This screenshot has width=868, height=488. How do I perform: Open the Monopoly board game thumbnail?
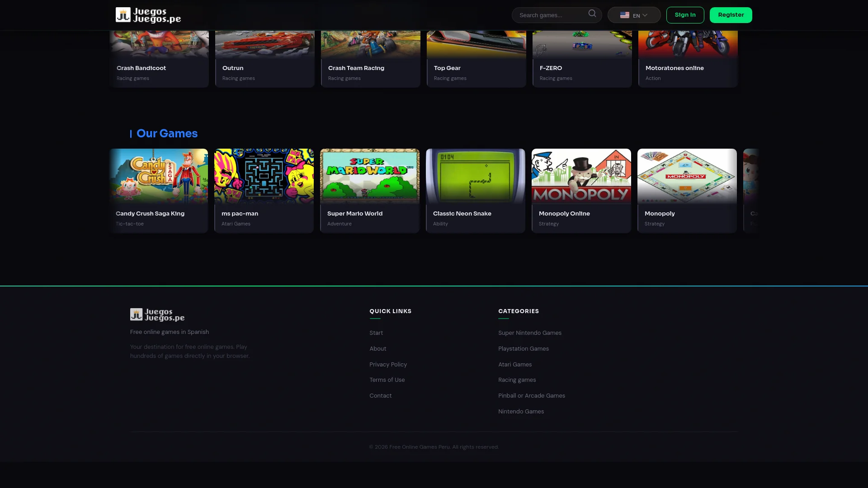tap(687, 176)
